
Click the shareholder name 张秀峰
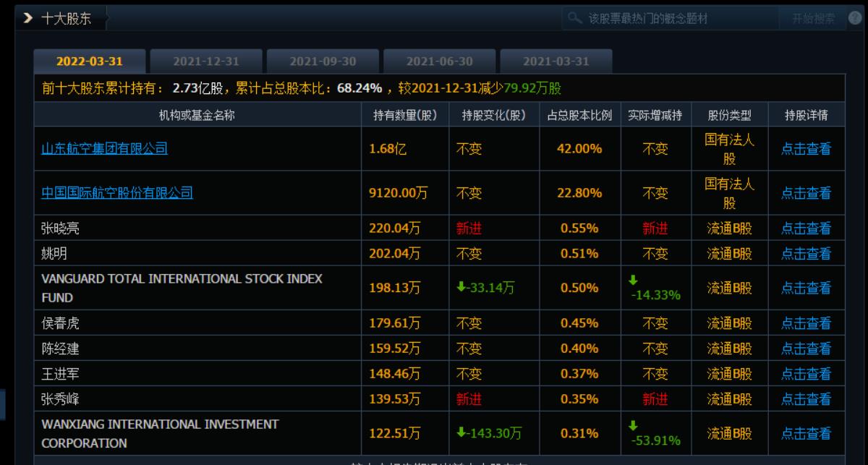(60, 399)
